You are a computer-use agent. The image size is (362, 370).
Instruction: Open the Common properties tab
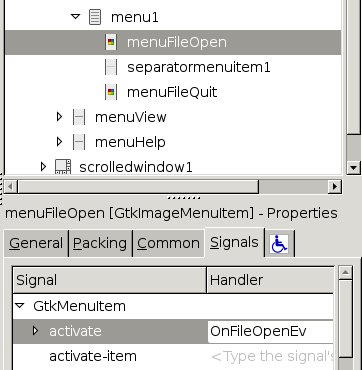pyautogui.click(x=168, y=243)
